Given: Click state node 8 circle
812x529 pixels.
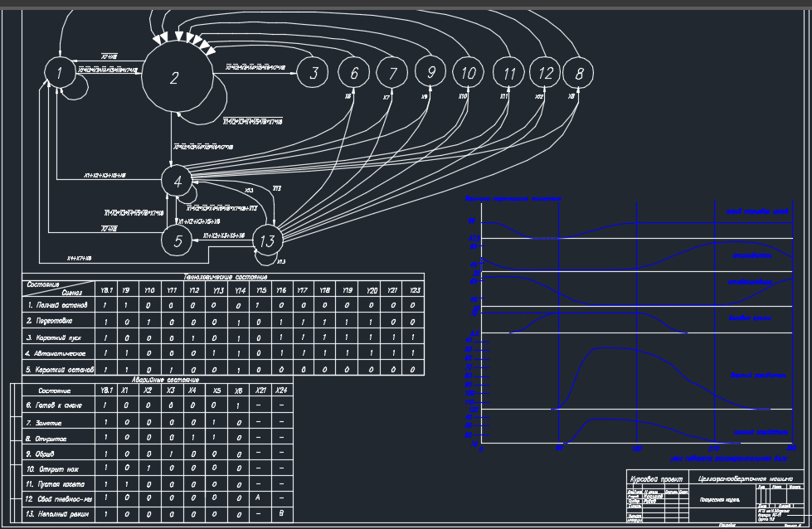Looking at the screenshot, I should coord(579,73).
